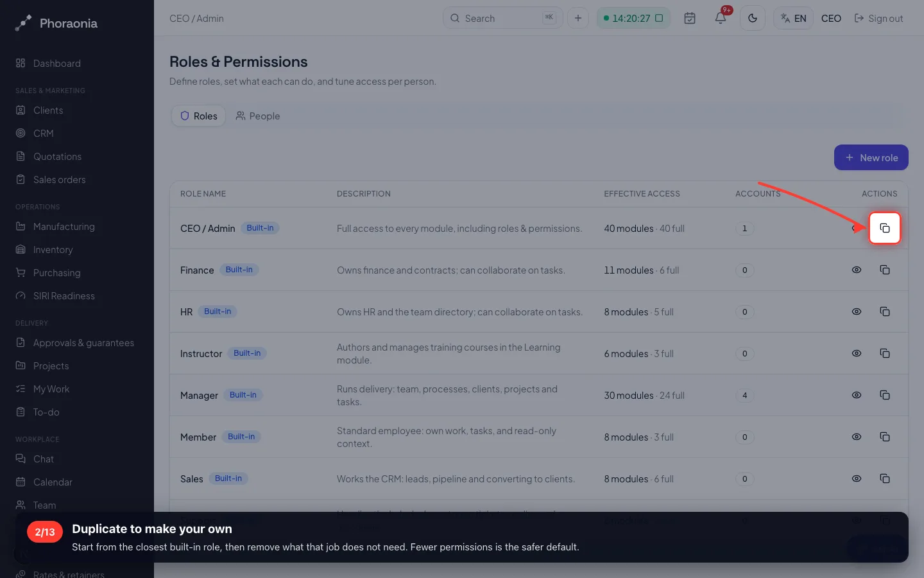The image size is (924, 578).
Task: Click the CEO / Admin breadcrumb
Action: (196, 18)
